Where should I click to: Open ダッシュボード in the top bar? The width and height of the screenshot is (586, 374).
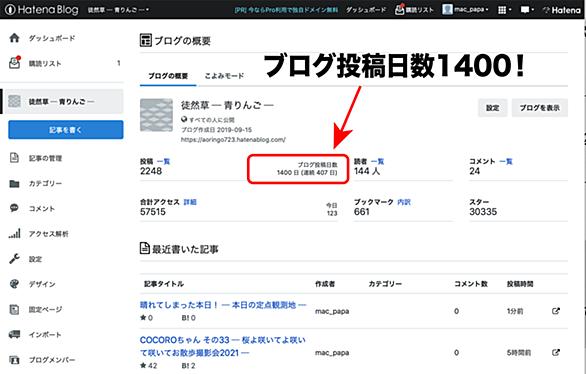(366, 10)
